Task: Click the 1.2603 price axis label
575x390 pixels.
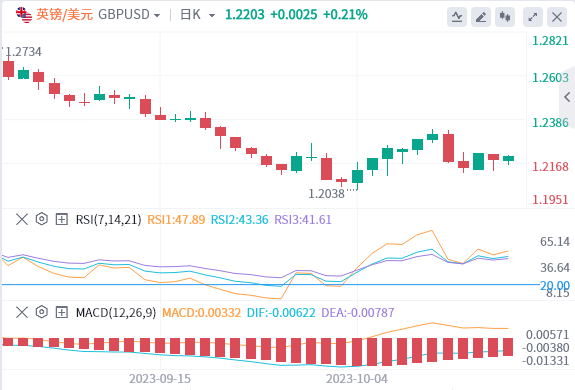Action: click(x=550, y=78)
